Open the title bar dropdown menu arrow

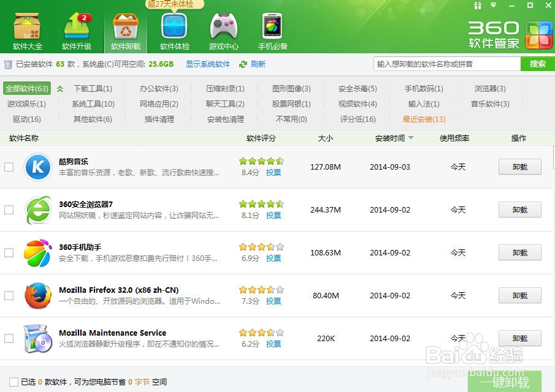494,5
